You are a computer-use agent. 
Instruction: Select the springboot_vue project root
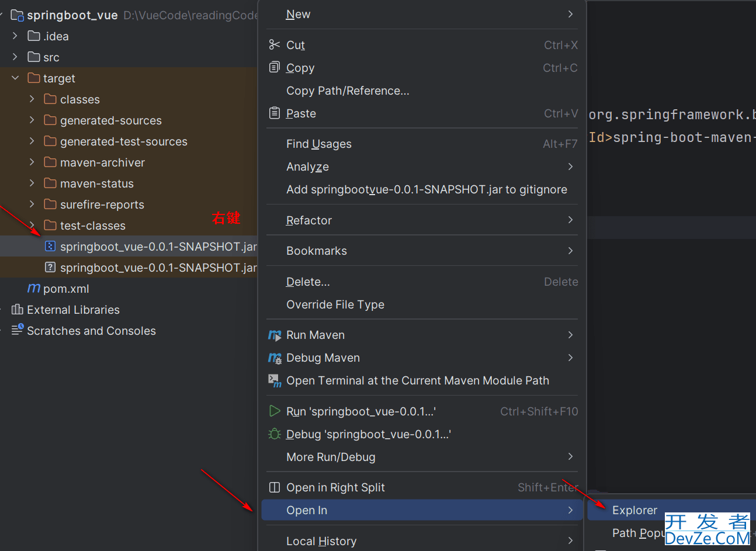click(x=72, y=15)
